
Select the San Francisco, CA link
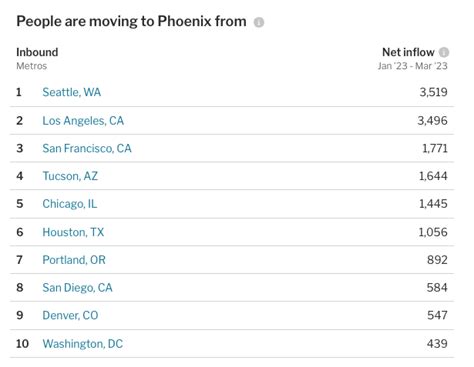(x=87, y=148)
